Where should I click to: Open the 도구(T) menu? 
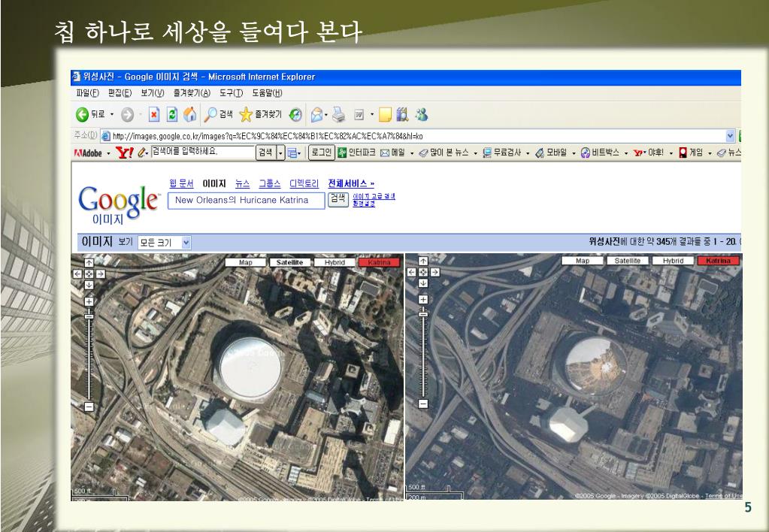pos(231,93)
